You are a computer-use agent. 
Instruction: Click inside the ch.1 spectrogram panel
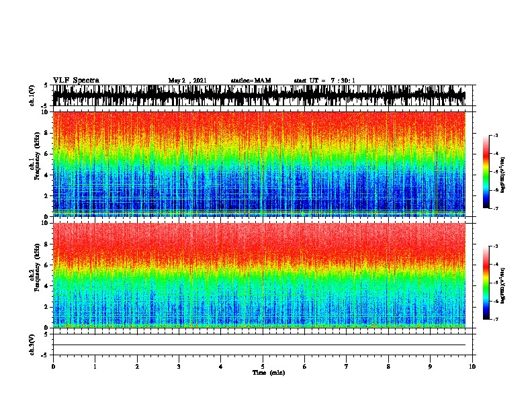(x=259, y=164)
